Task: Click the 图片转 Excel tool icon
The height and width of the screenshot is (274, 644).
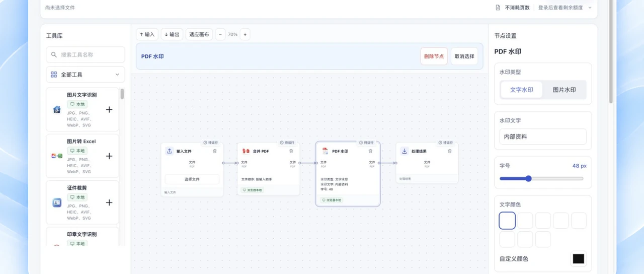Action: (57, 156)
